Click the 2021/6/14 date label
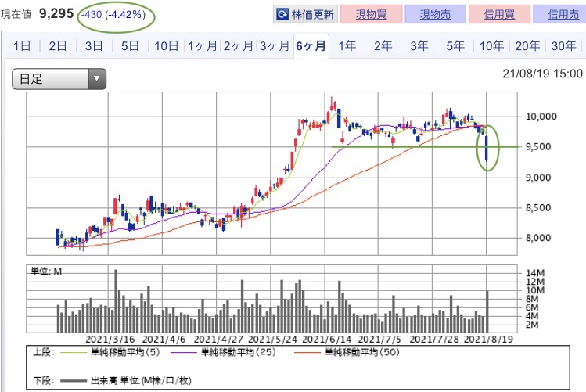Image resolution: width=586 pixels, height=392 pixels. coord(326,340)
